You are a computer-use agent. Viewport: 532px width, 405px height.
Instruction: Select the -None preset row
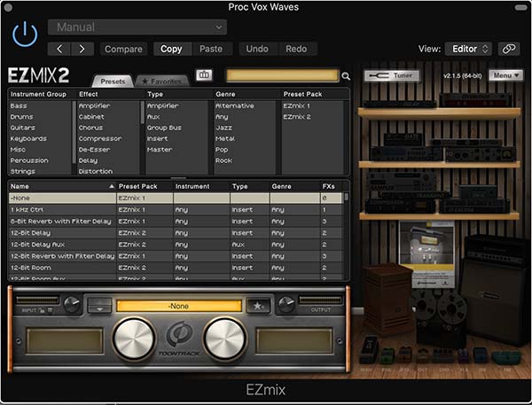(x=176, y=199)
